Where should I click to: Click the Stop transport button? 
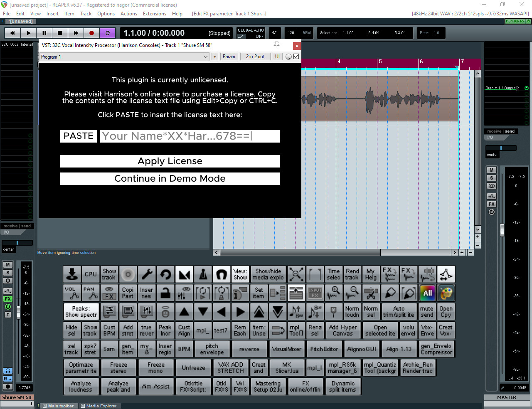60,33
